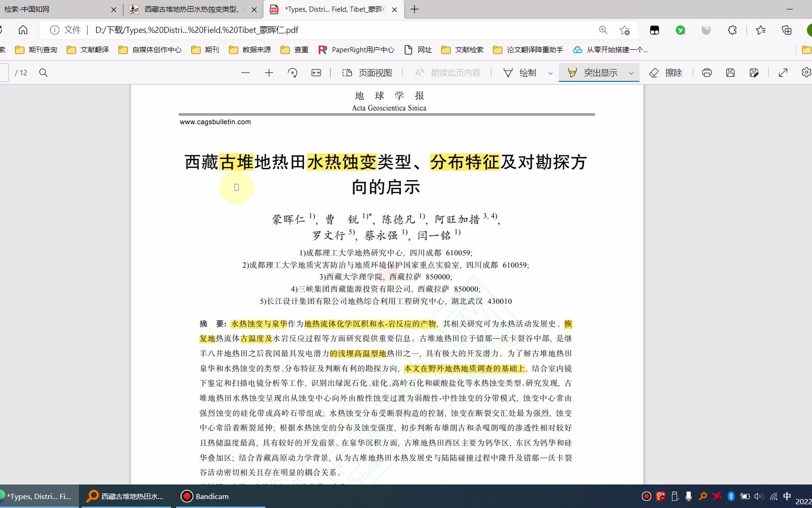
Task: Click the site info icon in address bar
Action: (55, 30)
